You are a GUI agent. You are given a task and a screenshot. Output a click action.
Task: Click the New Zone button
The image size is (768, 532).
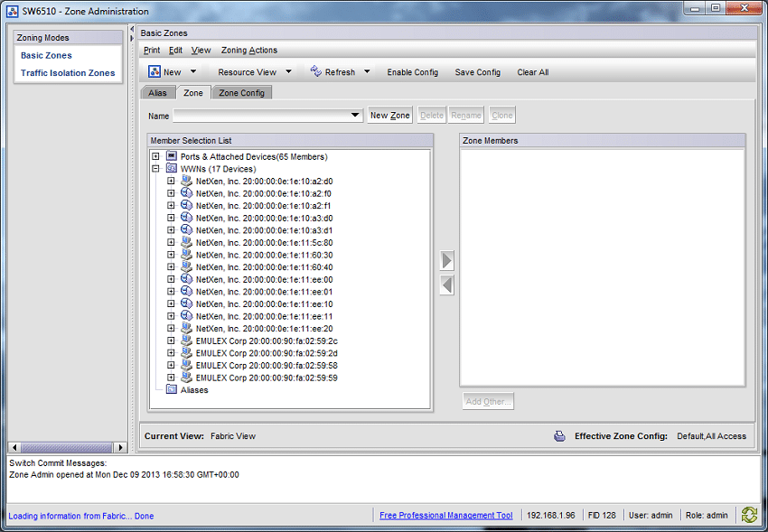coord(390,115)
